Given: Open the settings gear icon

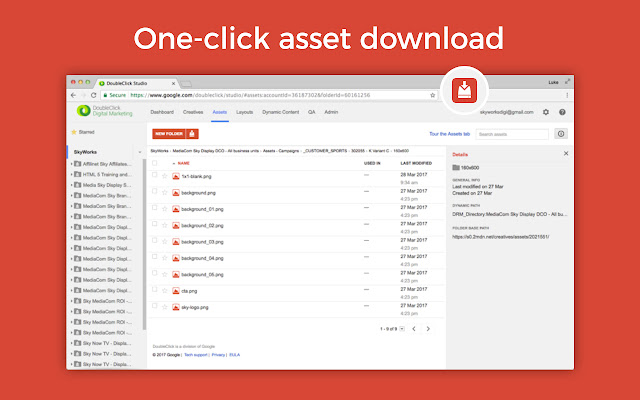Looking at the screenshot, I should click(x=546, y=112).
